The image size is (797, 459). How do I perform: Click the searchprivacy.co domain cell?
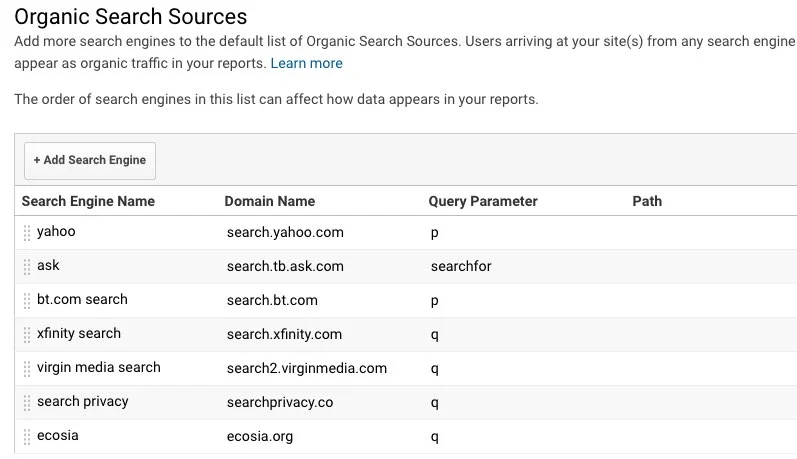(x=280, y=403)
